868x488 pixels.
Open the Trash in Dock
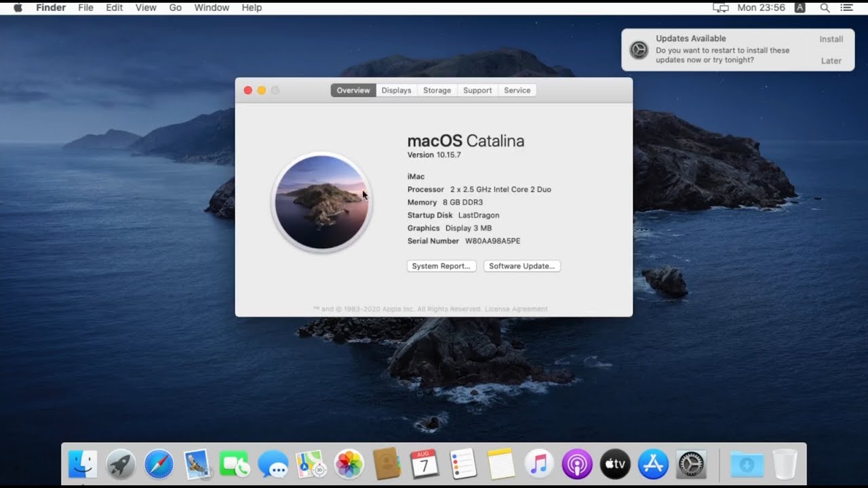click(785, 464)
